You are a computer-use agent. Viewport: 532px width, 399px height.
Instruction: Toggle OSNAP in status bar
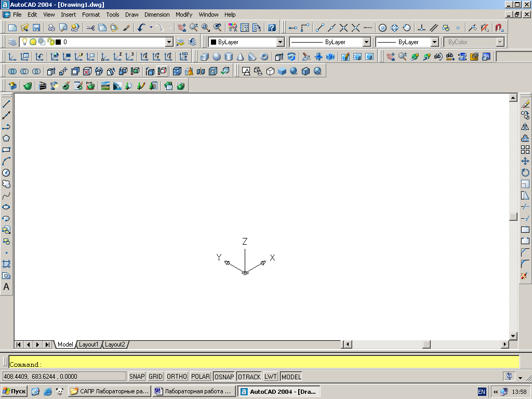pos(224,377)
